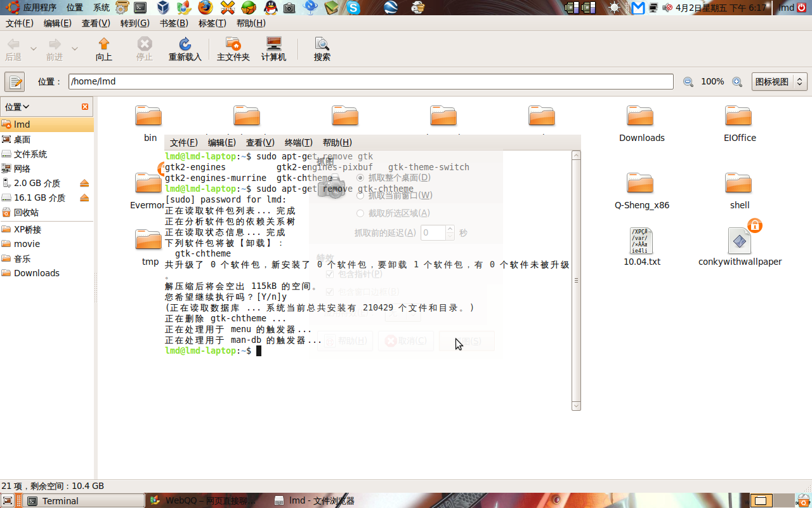Select the movie bookmark in the sidebar
The width and height of the screenshot is (812, 508).
click(47, 244)
